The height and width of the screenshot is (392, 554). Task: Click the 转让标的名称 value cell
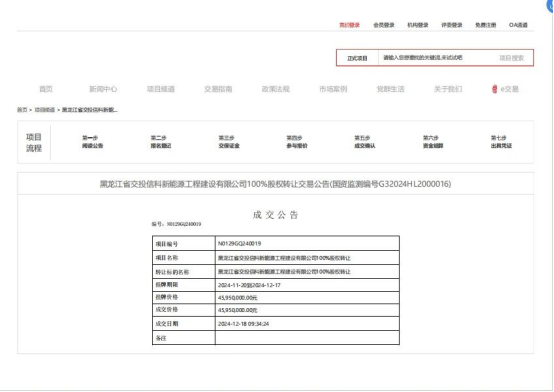307,271
